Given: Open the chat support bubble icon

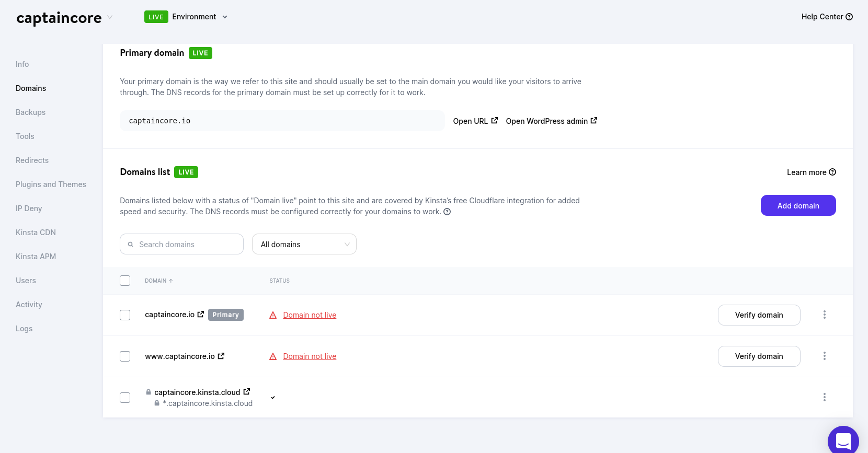Looking at the screenshot, I should (x=843, y=440).
